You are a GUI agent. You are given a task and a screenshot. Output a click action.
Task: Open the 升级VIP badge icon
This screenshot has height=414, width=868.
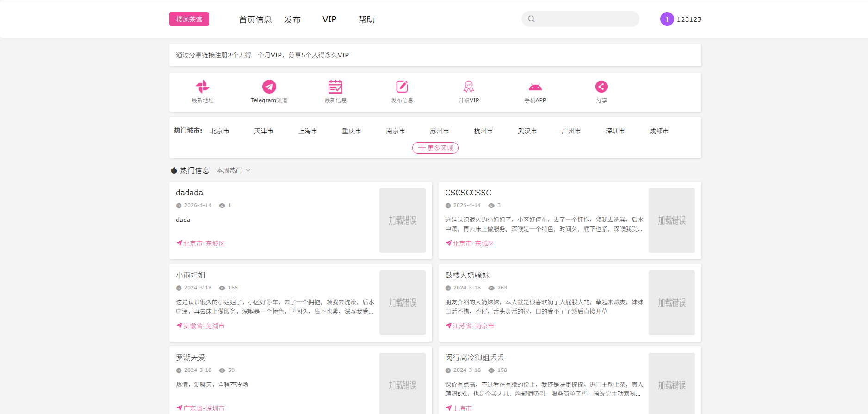(469, 87)
